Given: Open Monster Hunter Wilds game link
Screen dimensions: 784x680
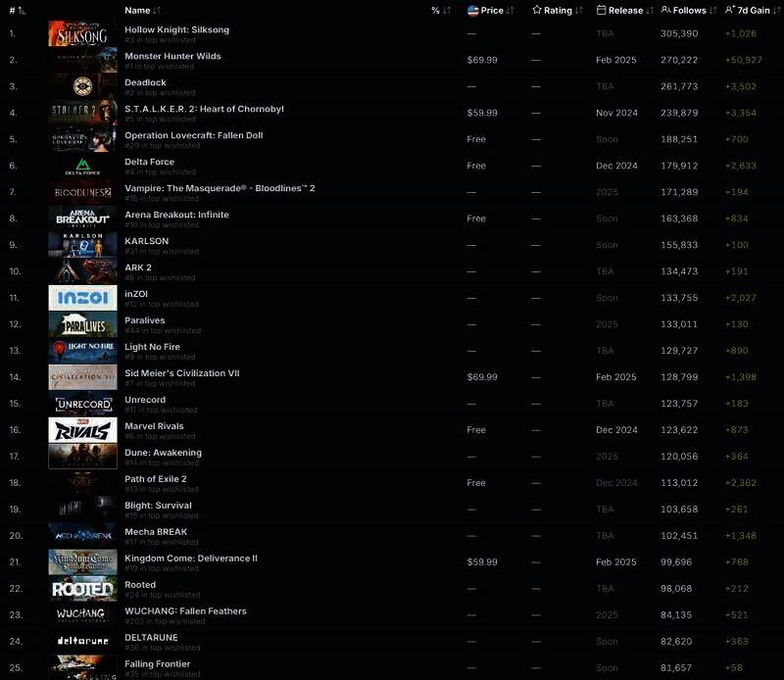Looking at the screenshot, I should pos(172,56).
